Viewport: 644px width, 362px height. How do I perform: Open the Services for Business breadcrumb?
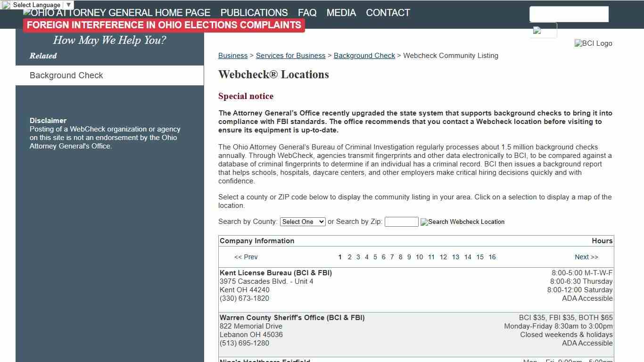[x=290, y=55]
